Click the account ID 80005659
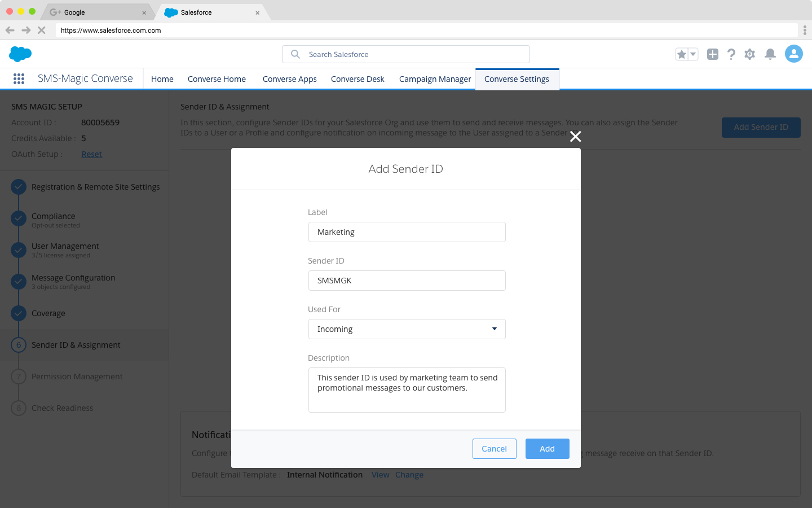Screen dimensions: 812x508 (x=100, y=122)
